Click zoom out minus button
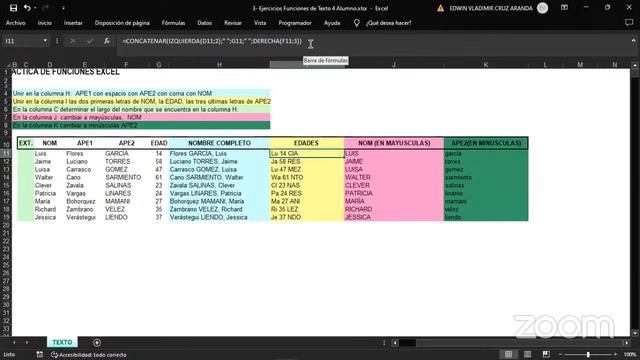640x360 pixels. click(x=561, y=354)
